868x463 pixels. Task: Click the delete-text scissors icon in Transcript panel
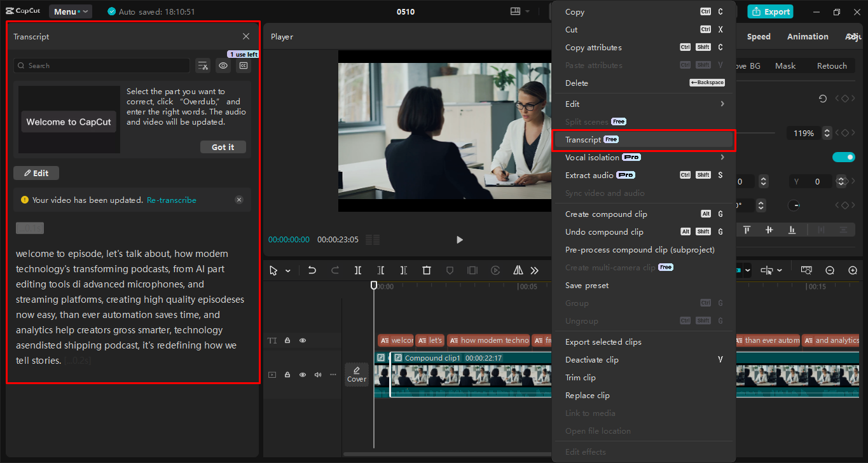203,66
